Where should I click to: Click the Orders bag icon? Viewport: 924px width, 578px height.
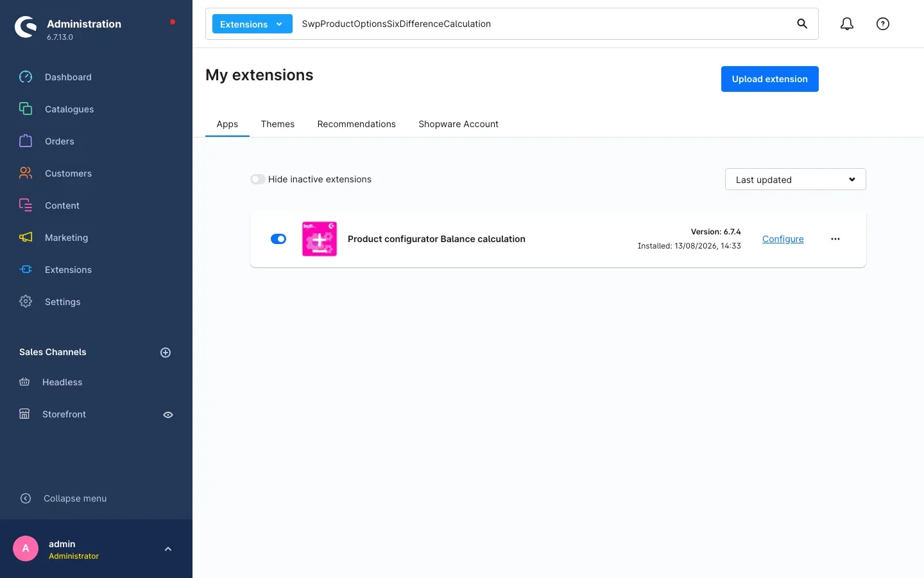[x=26, y=141]
